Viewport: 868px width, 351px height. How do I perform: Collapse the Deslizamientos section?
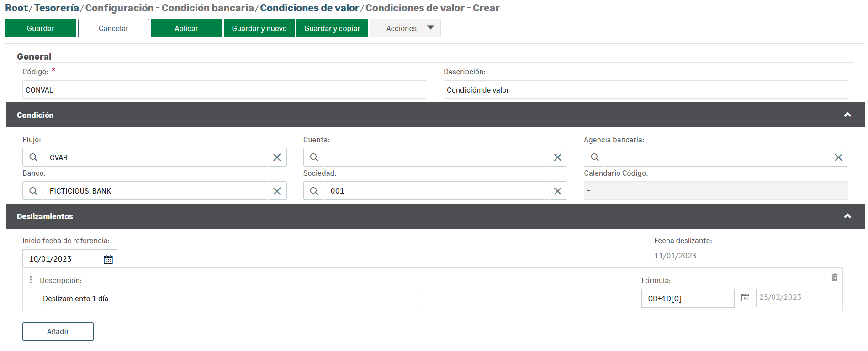pos(847,216)
